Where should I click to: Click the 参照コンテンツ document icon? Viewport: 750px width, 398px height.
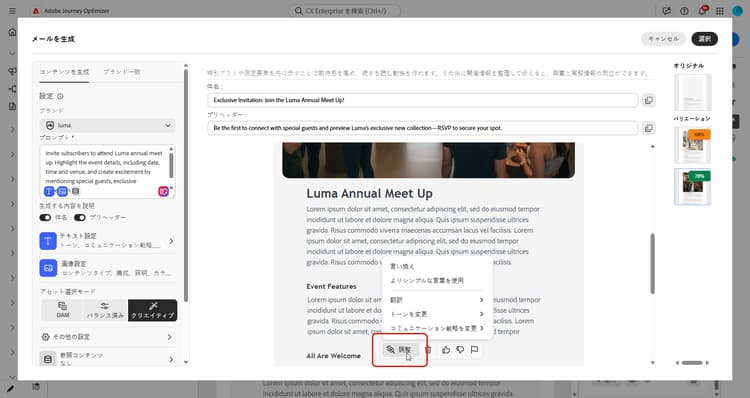pos(48,358)
